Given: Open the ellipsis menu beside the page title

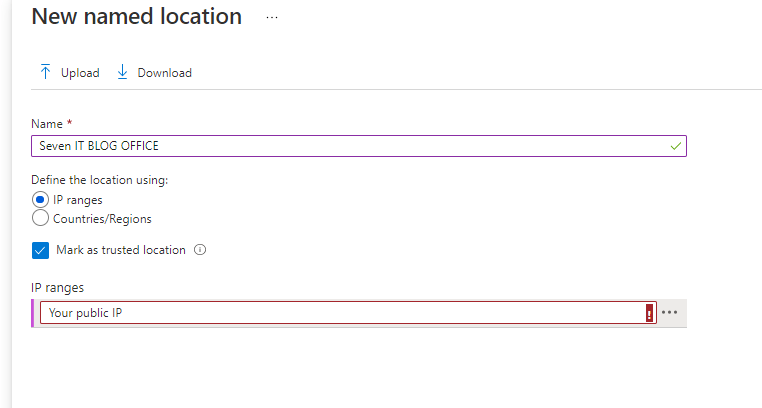Looking at the screenshot, I should [272, 18].
